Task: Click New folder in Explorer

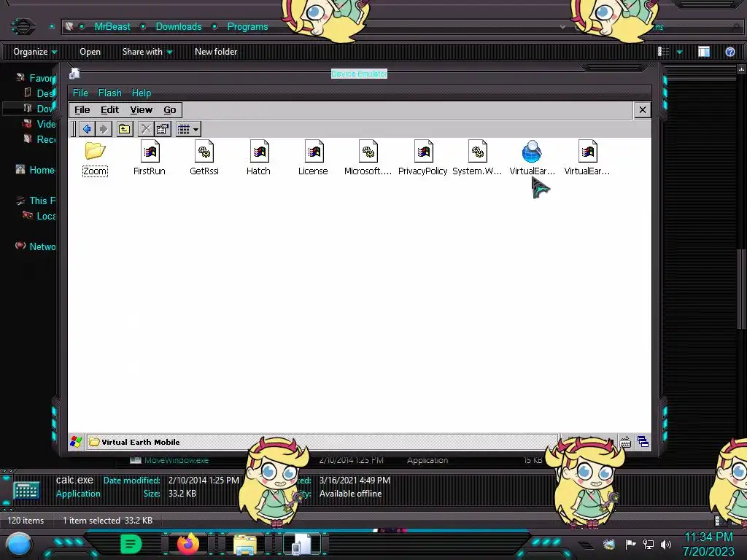Action: pyautogui.click(x=216, y=52)
